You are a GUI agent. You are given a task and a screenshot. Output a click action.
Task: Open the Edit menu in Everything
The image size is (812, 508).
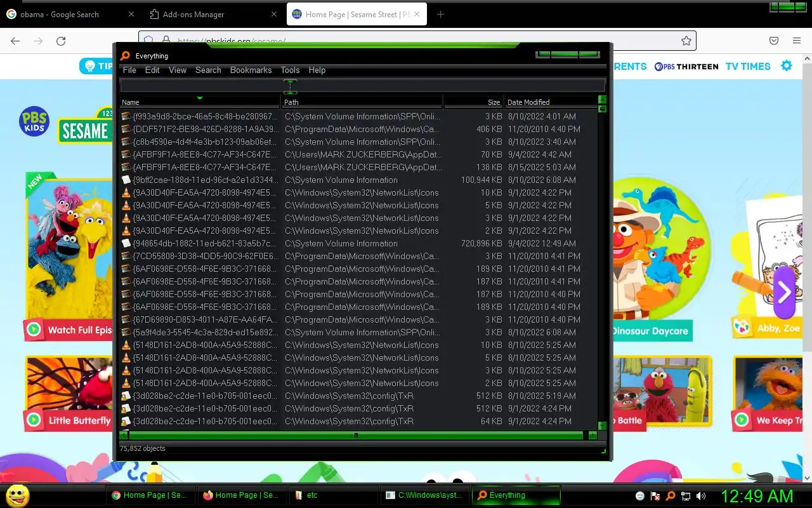152,70
